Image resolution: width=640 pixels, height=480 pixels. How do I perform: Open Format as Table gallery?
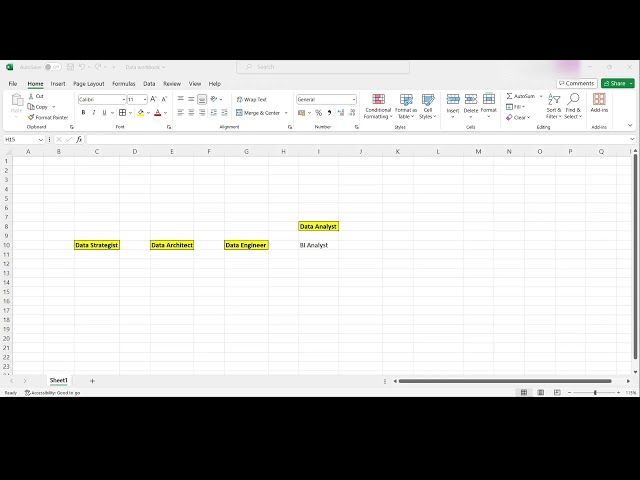click(x=406, y=107)
